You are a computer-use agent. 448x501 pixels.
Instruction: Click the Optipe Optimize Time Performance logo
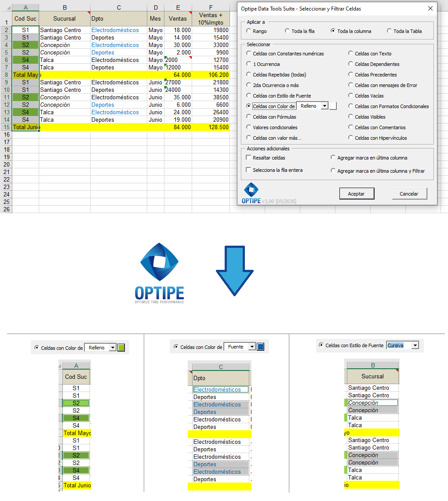(x=159, y=273)
